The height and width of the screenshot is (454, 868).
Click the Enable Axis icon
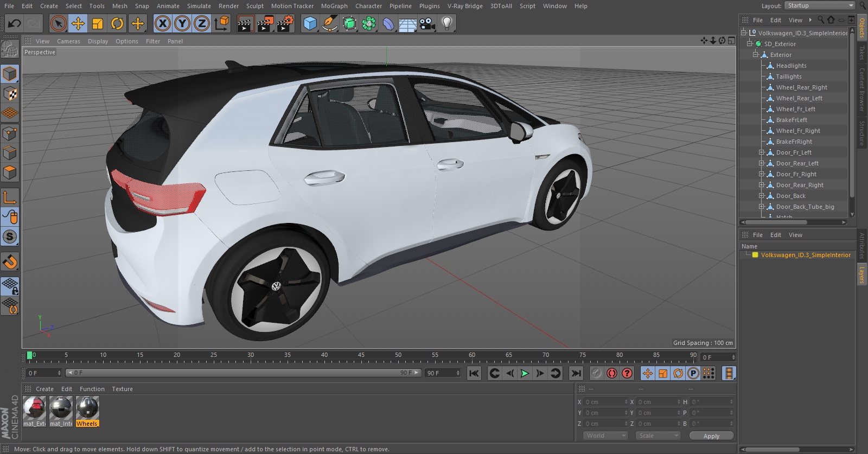point(10,197)
